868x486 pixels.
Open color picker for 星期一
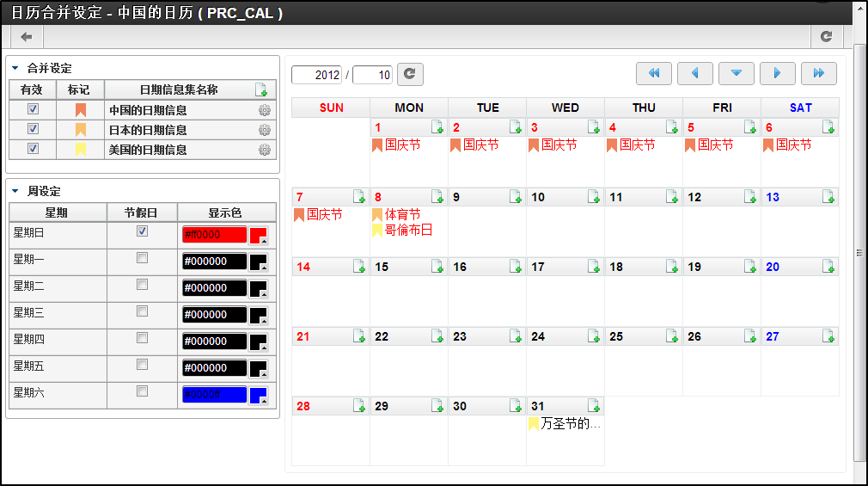(259, 261)
